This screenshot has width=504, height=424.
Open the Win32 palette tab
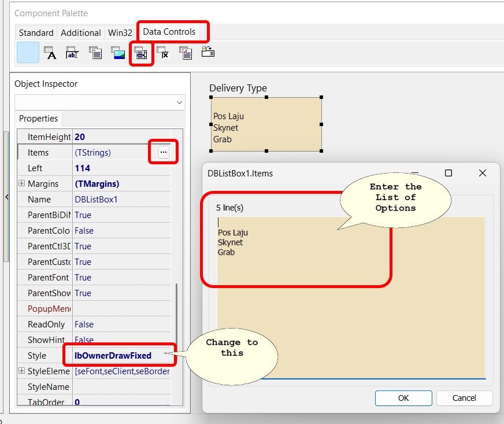click(x=120, y=32)
